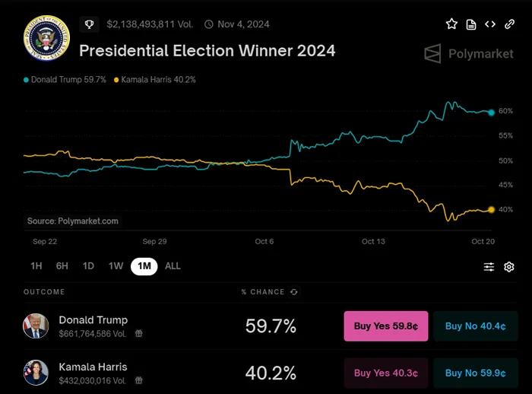Click Buy No 59.9¢ for Harris
This screenshot has height=394, width=532.
pyautogui.click(x=475, y=373)
